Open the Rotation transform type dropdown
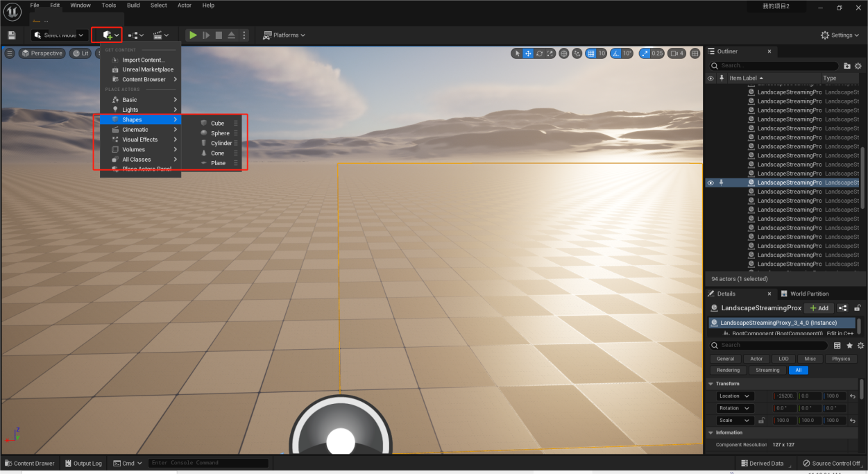Image resolution: width=868 pixels, height=474 pixels. pyautogui.click(x=735, y=408)
